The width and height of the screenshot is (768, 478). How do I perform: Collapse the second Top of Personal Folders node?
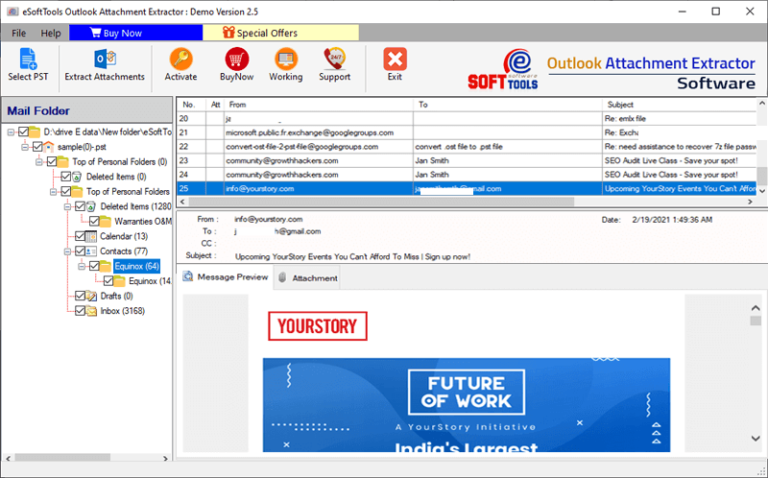pos(53,192)
